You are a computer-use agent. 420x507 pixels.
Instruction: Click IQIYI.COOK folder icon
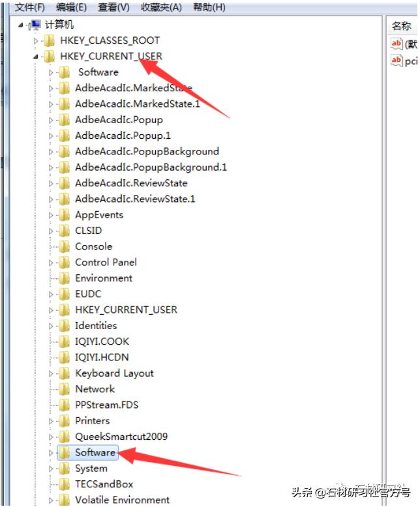pyautogui.click(x=64, y=341)
